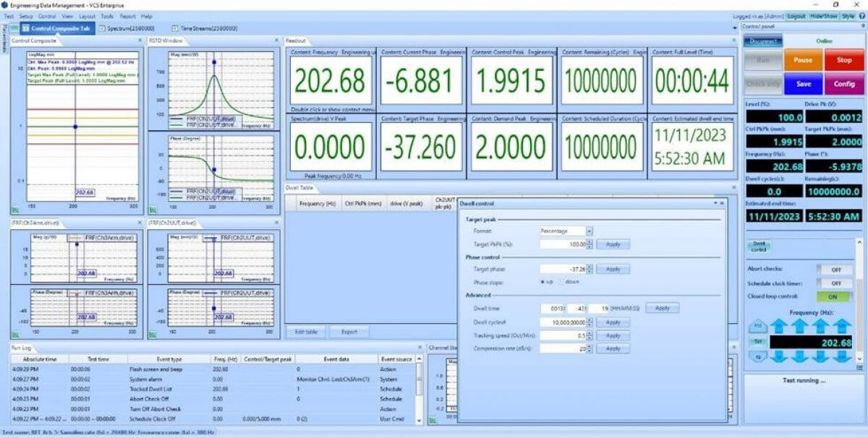The height and width of the screenshot is (438, 868).
Task: Click the orange Pause button
Action: 802,60
